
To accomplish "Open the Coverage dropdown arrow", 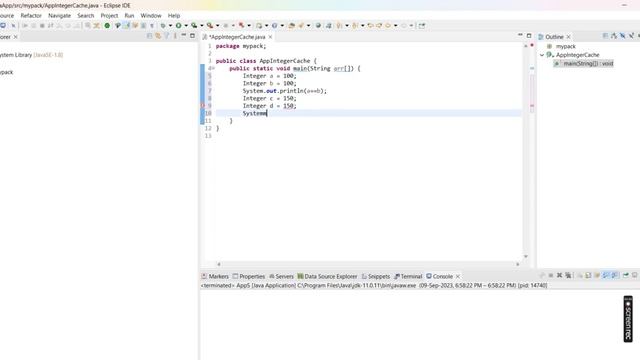I will (202, 25).
